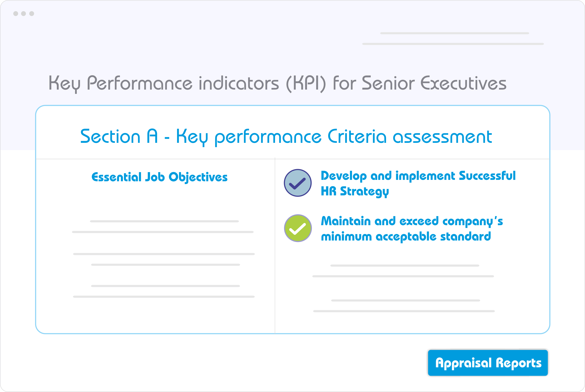585x392 pixels.
Task: Select the last placeholder line in left column
Action: pyautogui.click(x=164, y=297)
